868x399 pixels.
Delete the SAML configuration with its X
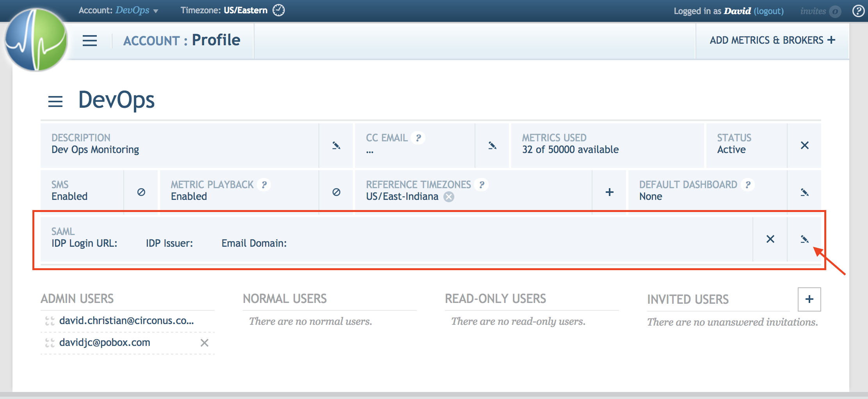click(770, 239)
